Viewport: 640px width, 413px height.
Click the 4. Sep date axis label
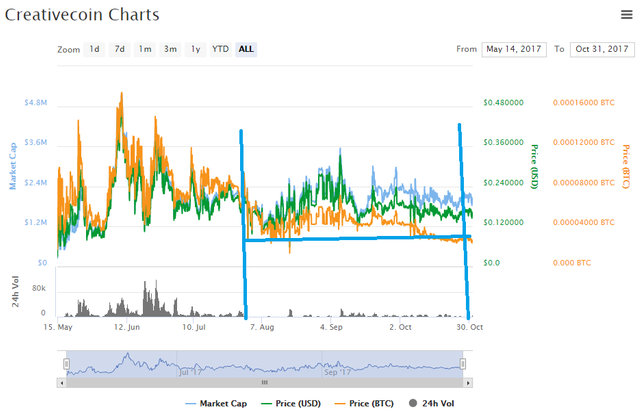coord(331,327)
